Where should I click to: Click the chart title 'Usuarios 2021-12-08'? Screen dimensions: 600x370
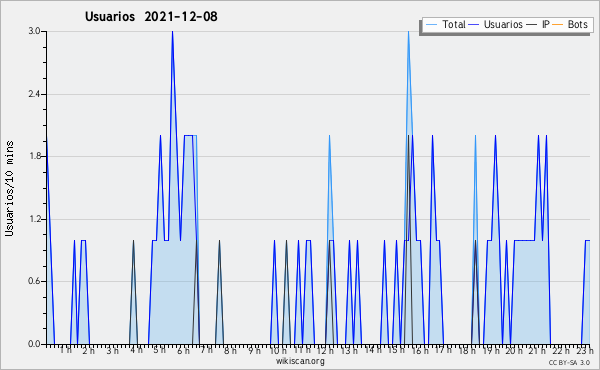[151, 16]
